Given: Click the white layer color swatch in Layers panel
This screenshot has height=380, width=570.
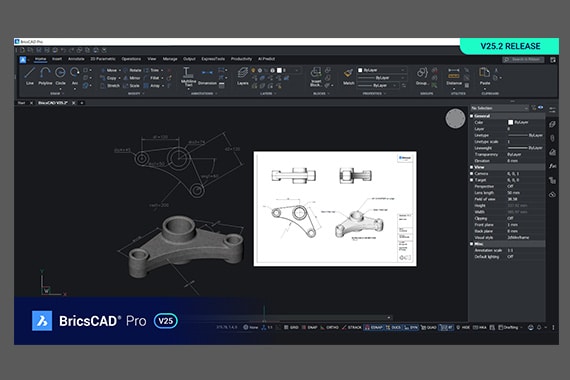Looking at the screenshot, I should pos(279,70).
